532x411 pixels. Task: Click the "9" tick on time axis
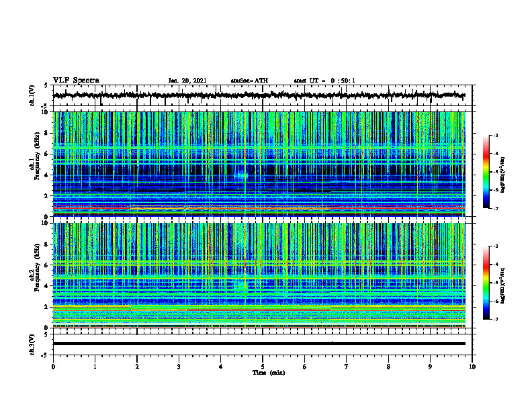(x=430, y=367)
